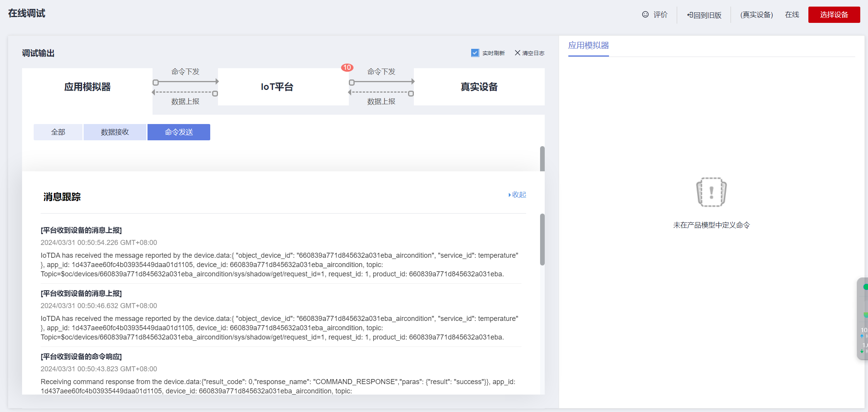Click the 在线调试 page title
The image size is (868, 412).
click(x=27, y=14)
